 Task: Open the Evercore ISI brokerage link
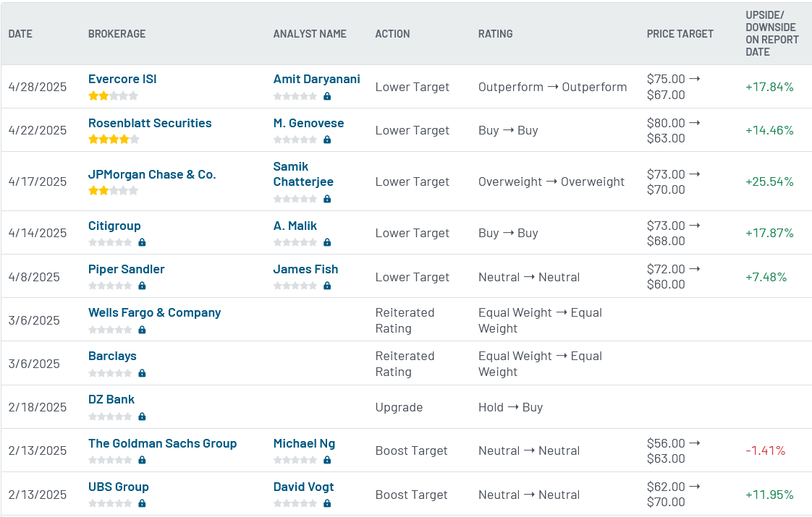pyautogui.click(x=122, y=80)
